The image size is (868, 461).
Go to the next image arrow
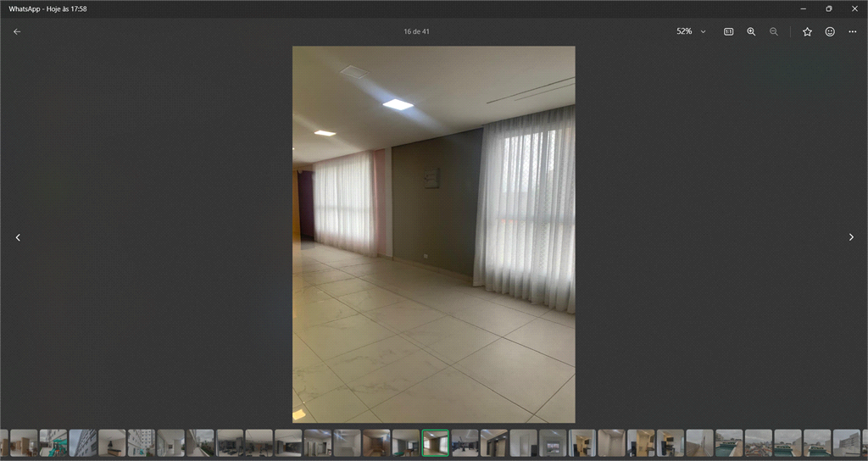[851, 237]
